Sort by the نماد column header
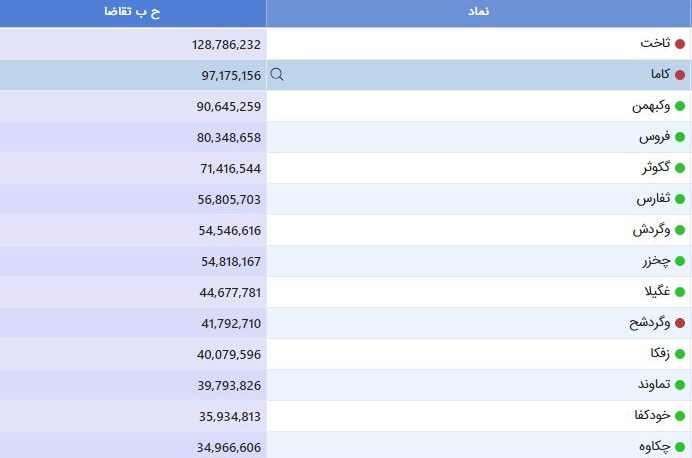The height and width of the screenshot is (458, 692). click(479, 12)
